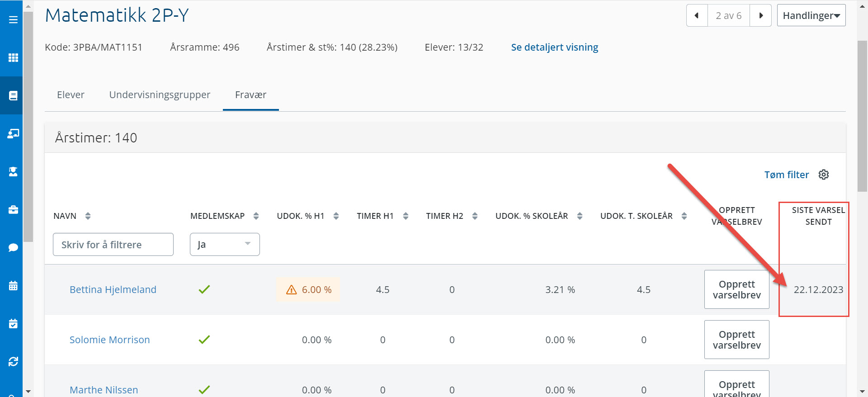Open the briefcase icon in sidebar
Image resolution: width=868 pixels, height=397 pixels.
13,209
